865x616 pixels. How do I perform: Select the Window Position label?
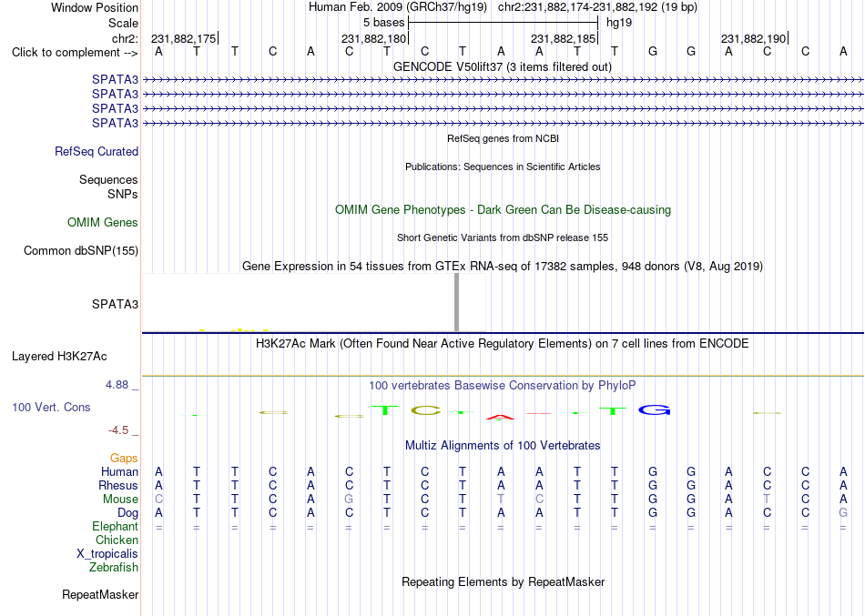click(95, 7)
